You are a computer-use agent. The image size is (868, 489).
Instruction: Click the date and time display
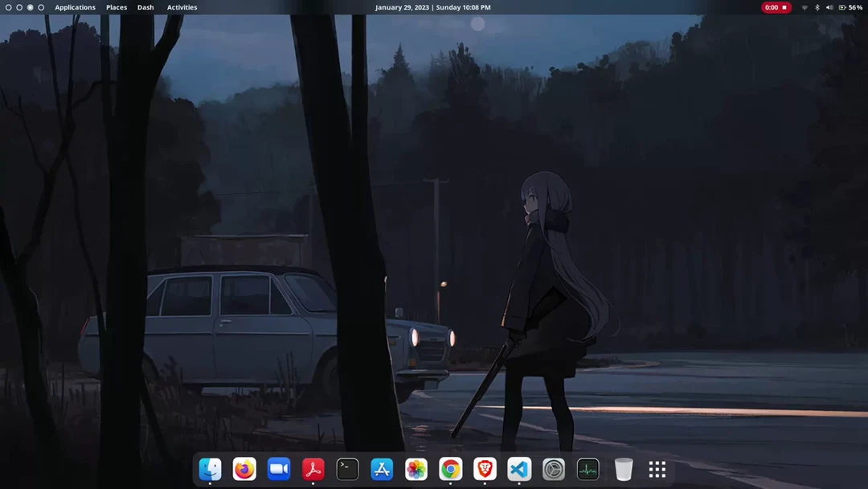[432, 7]
